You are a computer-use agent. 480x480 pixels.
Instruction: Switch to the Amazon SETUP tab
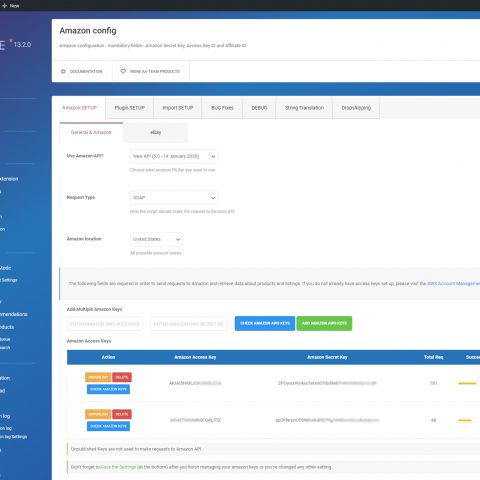(x=79, y=108)
